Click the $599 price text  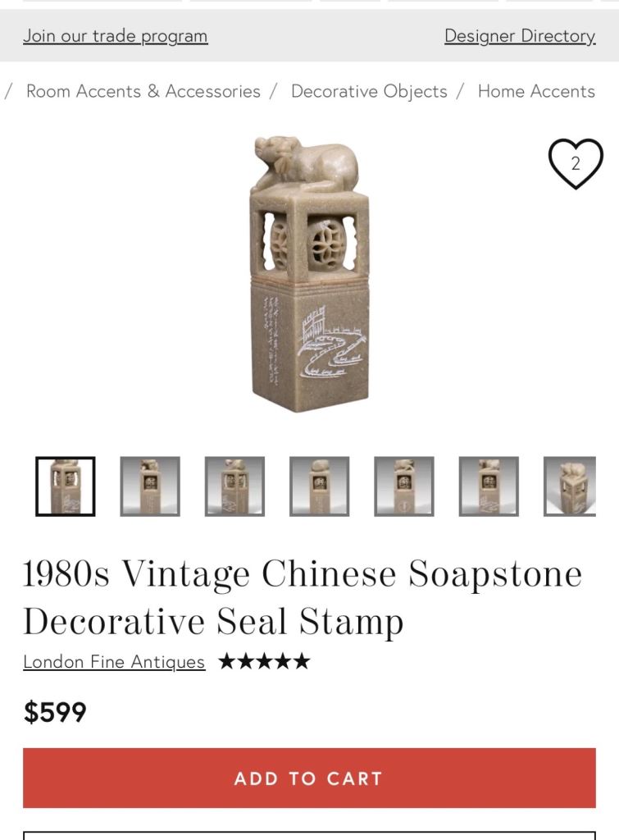pyautogui.click(x=55, y=712)
